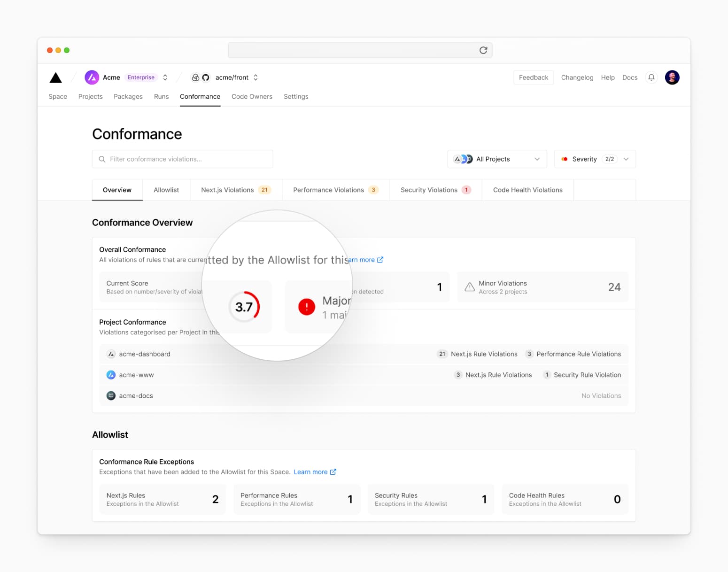Click the Feedback button

click(x=533, y=77)
